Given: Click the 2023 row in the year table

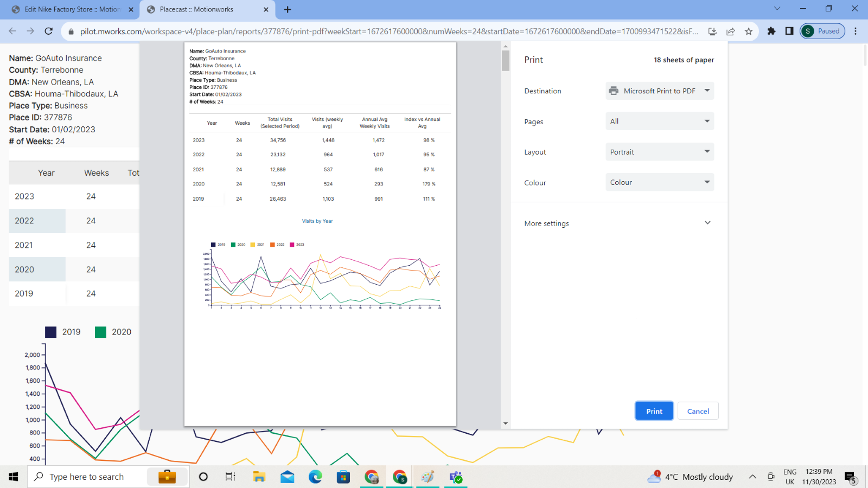Looking at the screenshot, I should click(74, 196).
